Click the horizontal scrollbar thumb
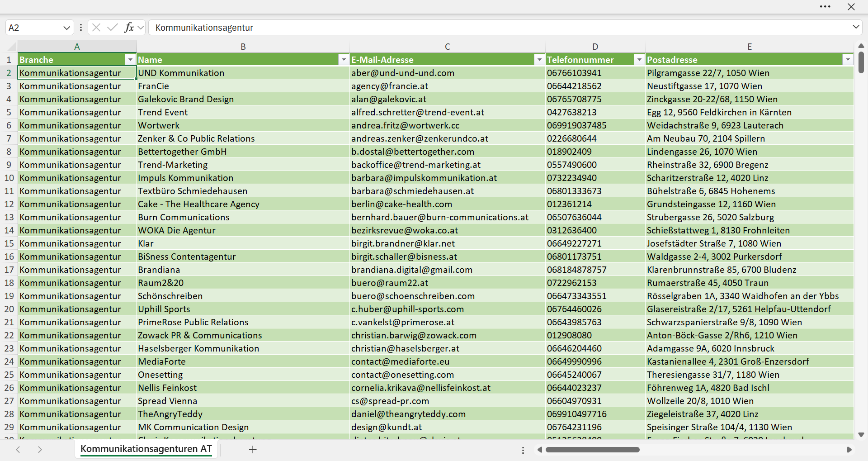The width and height of the screenshot is (868, 461). point(593,450)
